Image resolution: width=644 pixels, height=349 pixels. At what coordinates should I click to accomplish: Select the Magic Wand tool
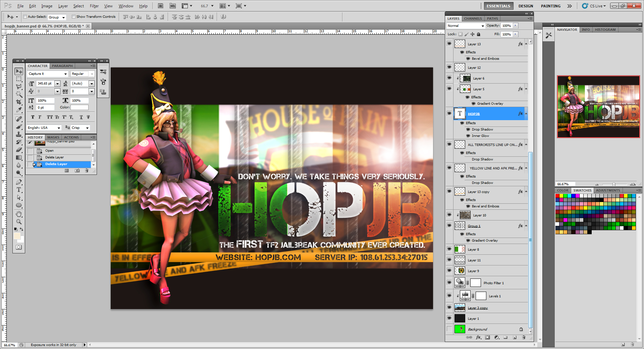(x=19, y=94)
